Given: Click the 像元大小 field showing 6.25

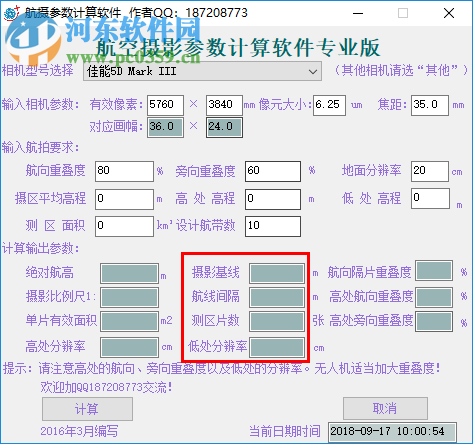Looking at the screenshot, I should tap(329, 105).
